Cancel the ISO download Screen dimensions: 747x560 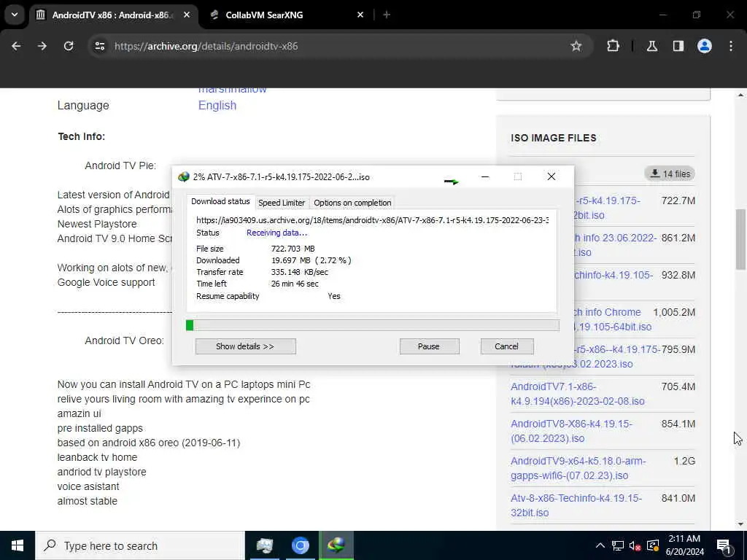pos(507,346)
